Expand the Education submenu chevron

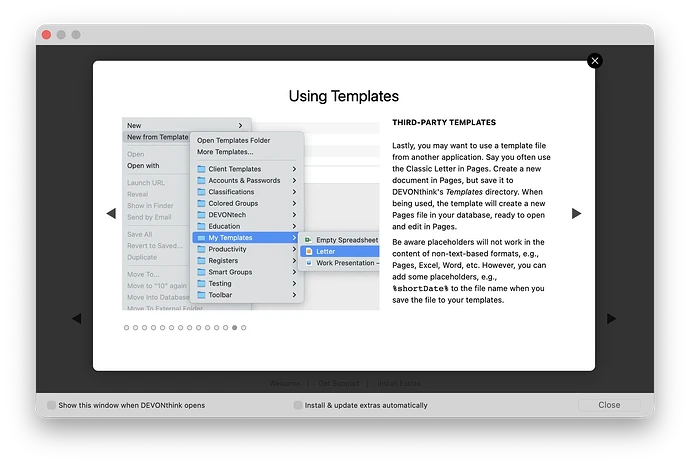[x=294, y=226]
